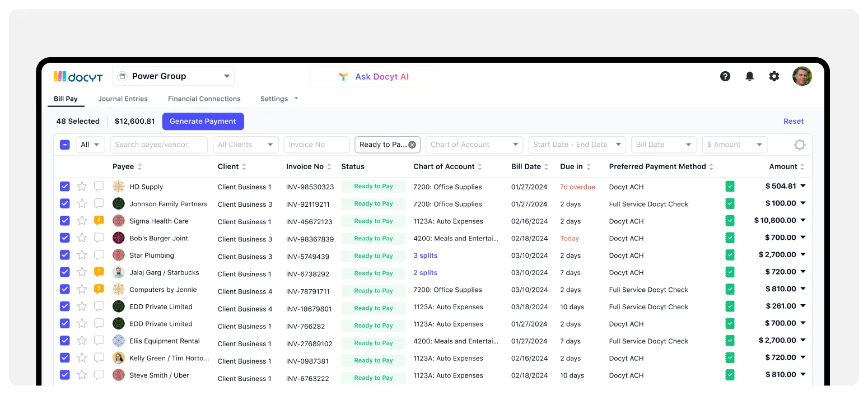Screen dimensions: 868x395
Task: Uncheck Ellis Equipment Rental checkbox
Action: 65,341
